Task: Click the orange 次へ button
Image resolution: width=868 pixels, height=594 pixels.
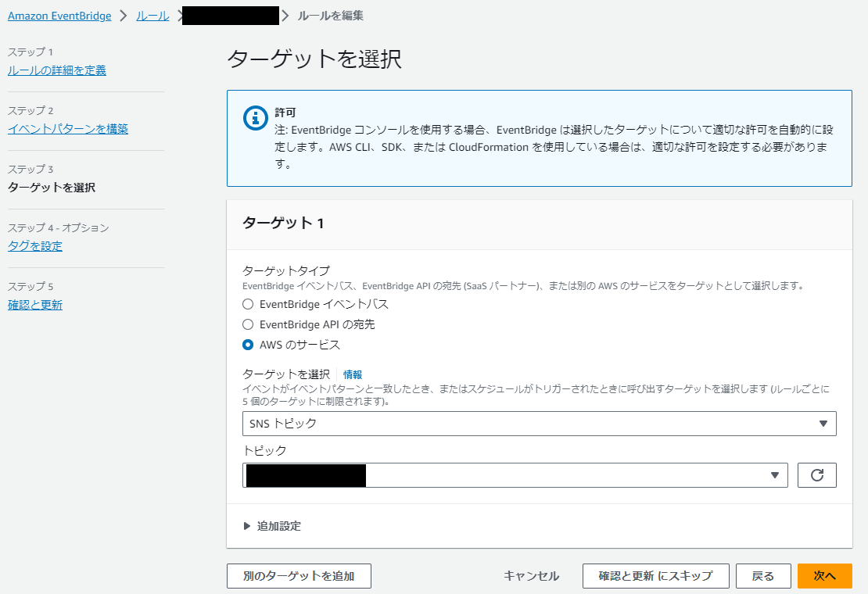Action: coord(824,576)
